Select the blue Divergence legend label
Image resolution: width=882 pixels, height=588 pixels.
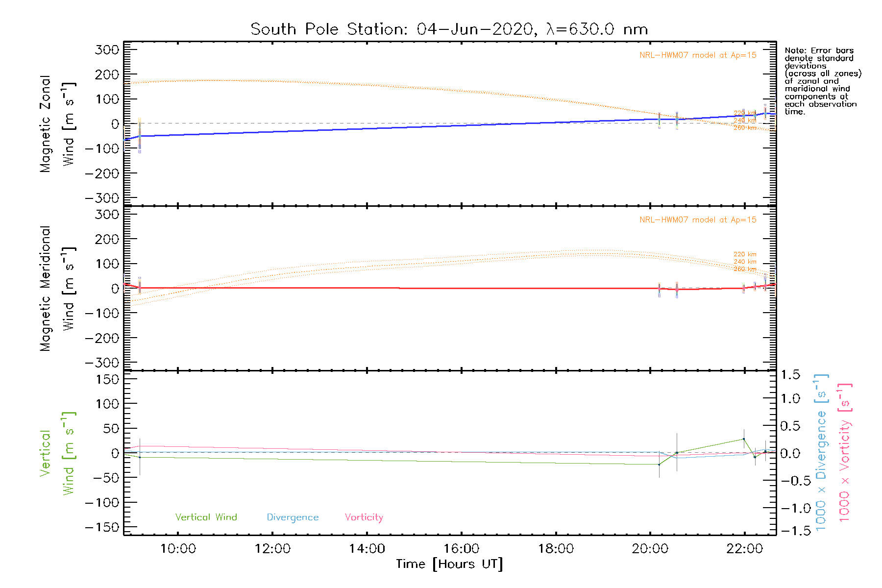tap(293, 517)
